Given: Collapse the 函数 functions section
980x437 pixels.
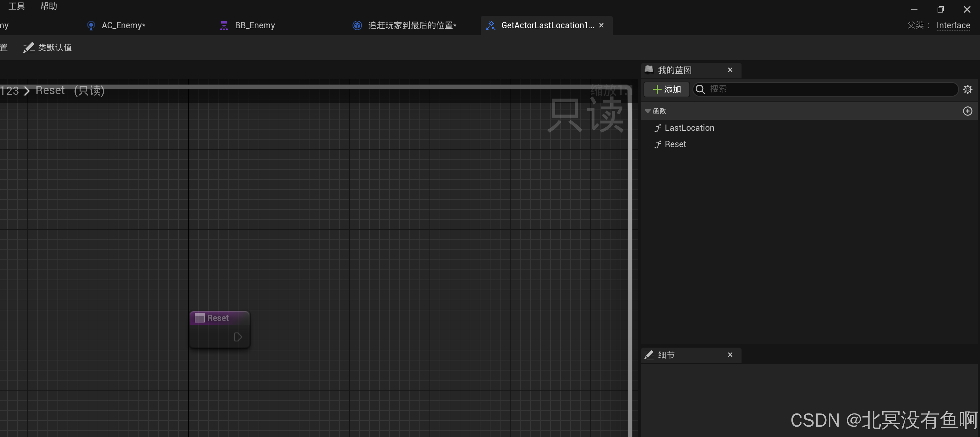Looking at the screenshot, I should click(648, 111).
